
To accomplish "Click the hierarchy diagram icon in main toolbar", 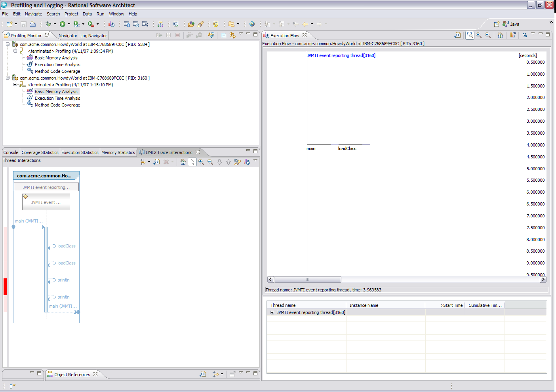I will [160, 24].
